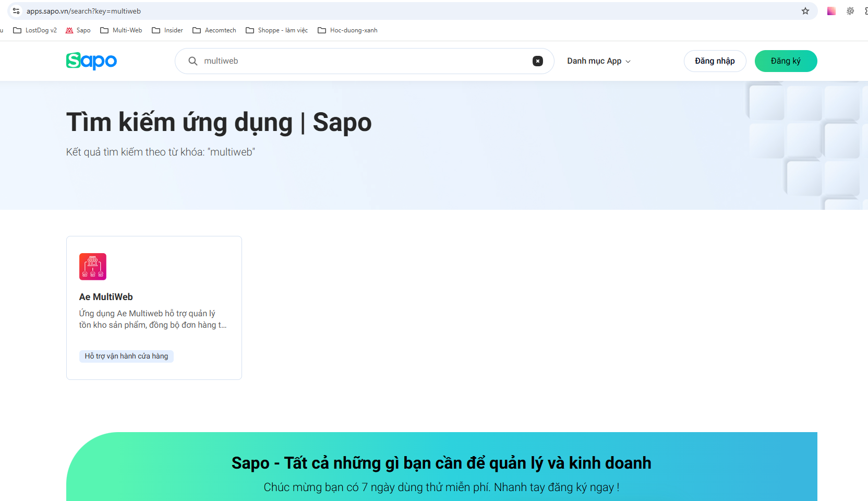Expand the Danh mục App dropdown
This screenshot has width=868, height=501.
(x=594, y=61)
